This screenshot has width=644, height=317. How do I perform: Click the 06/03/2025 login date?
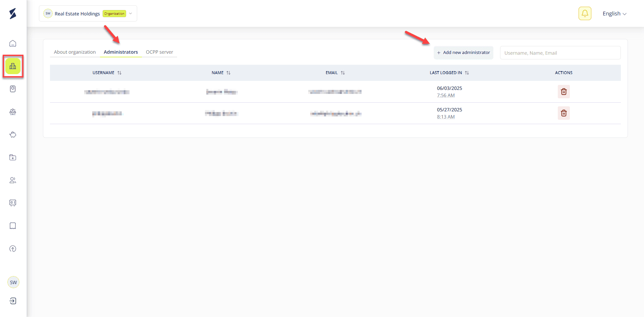click(x=449, y=88)
